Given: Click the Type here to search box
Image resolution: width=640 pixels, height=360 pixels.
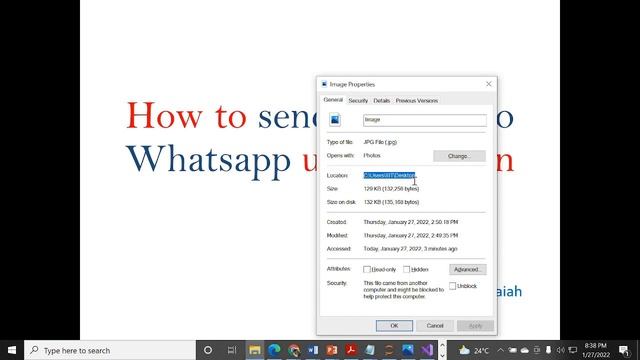Looking at the screenshot, I should point(110,350).
